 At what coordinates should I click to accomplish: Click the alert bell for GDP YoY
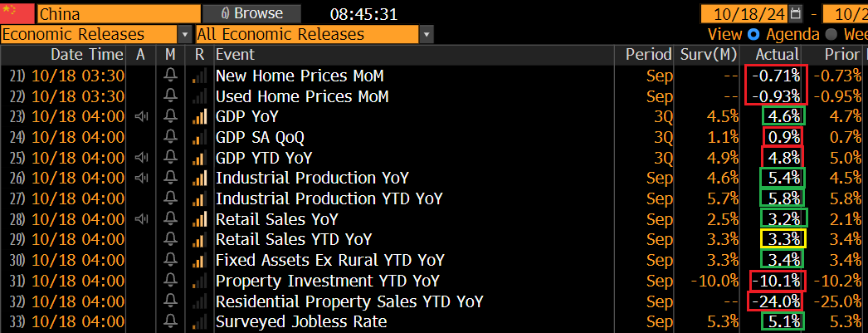171,117
